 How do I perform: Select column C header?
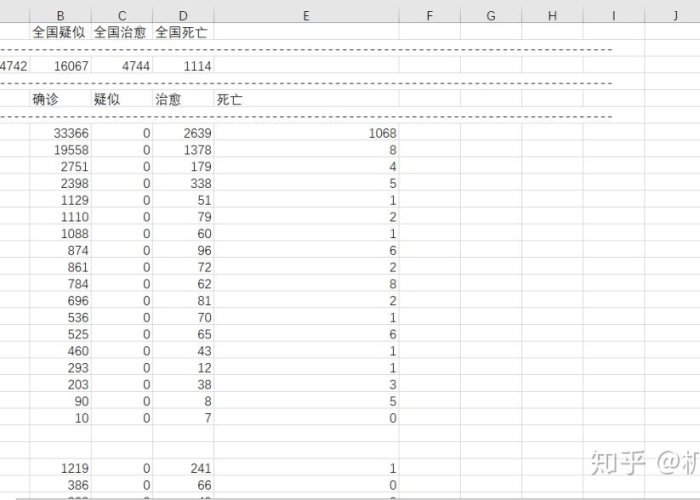(x=122, y=15)
